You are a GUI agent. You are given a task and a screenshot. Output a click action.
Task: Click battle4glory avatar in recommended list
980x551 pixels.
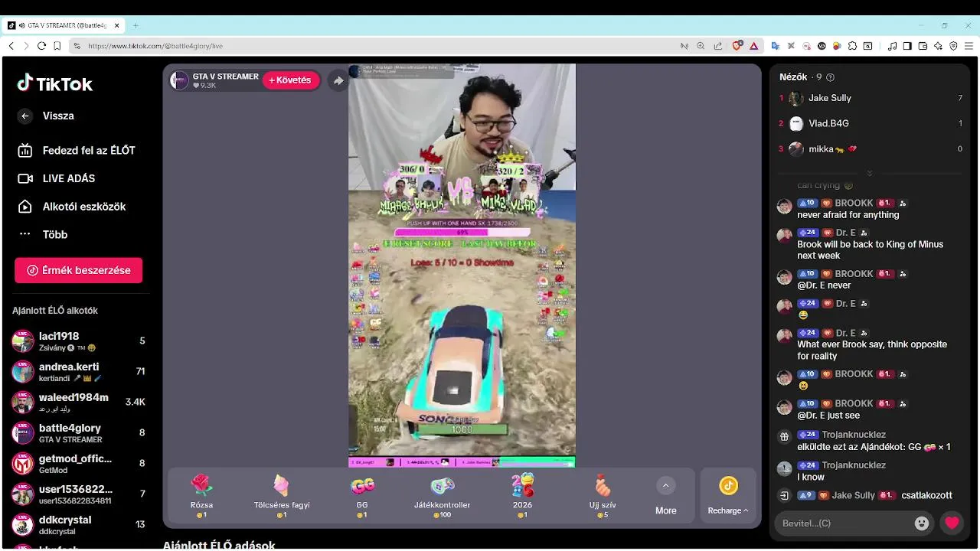tap(23, 433)
